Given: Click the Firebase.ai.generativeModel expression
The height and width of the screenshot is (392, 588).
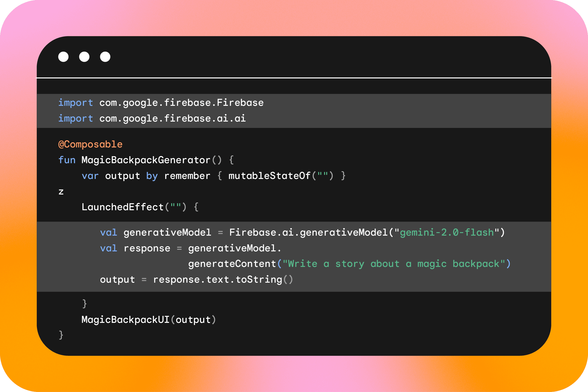Looking at the screenshot, I should coord(308,233).
